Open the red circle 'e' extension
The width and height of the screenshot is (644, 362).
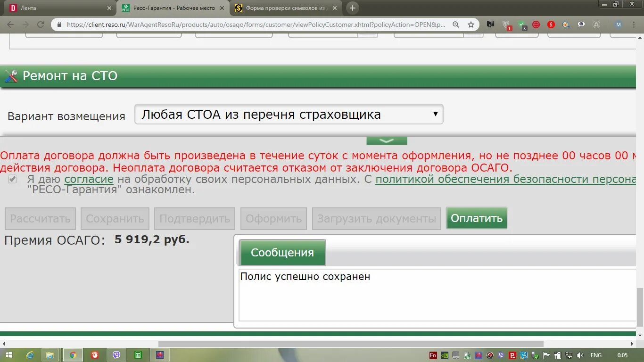[536, 25]
